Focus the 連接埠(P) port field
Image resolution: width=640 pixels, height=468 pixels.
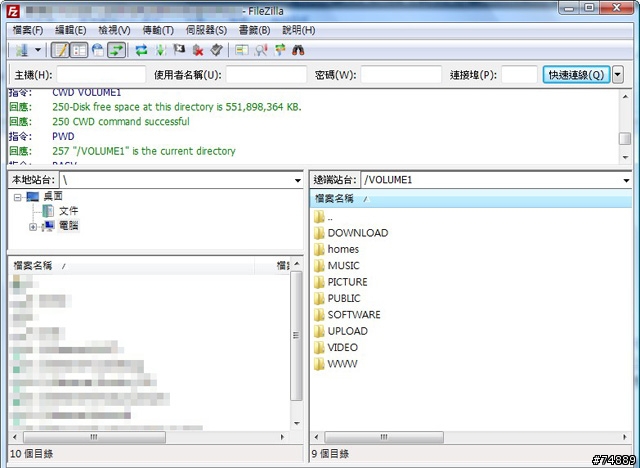click(x=519, y=75)
